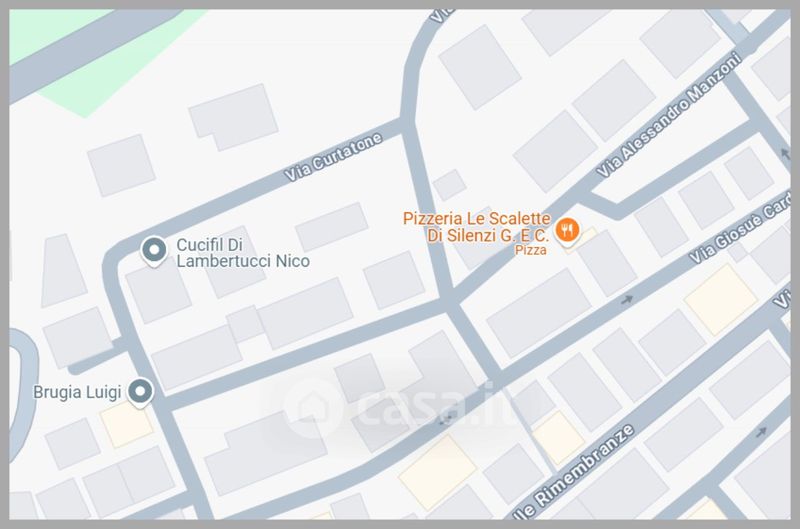The image size is (800, 529).
Task: Click the upward arrow below Via Alessandro Manzoni's end
Action: click(785, 152)
